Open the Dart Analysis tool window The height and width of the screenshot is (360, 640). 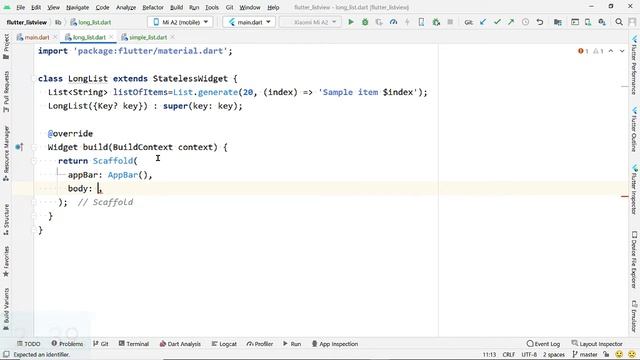180,344
